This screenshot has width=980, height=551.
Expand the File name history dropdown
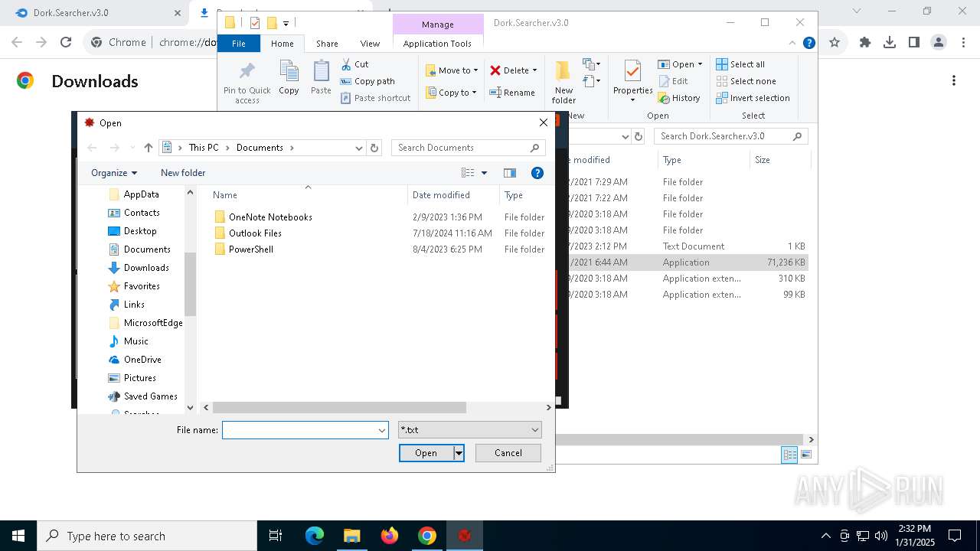point(382,430)
